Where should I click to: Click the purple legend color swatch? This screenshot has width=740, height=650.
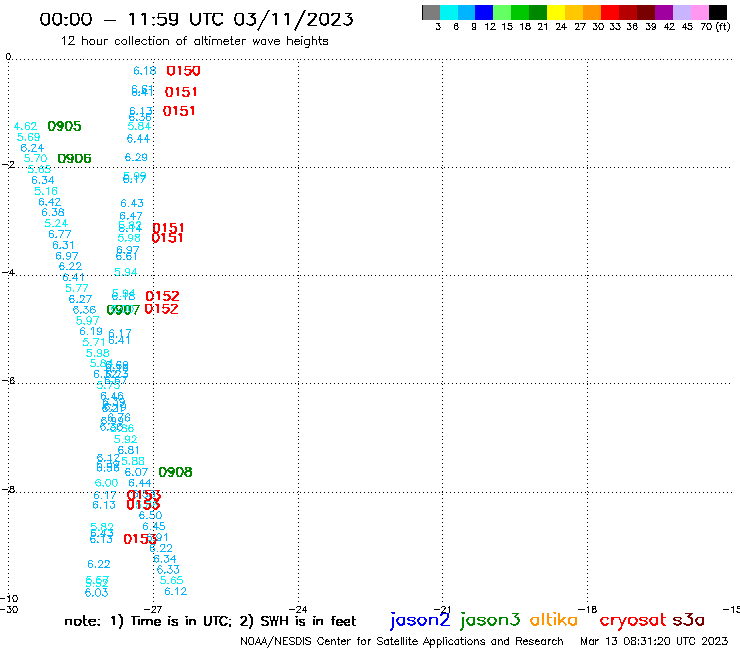(664, 12)
